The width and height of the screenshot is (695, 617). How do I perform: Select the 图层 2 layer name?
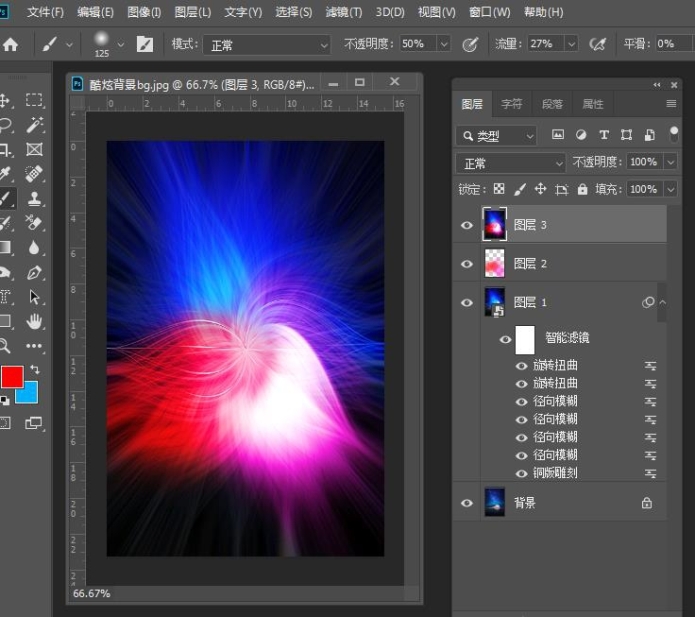pyautogui.click(x=530, y=263)
